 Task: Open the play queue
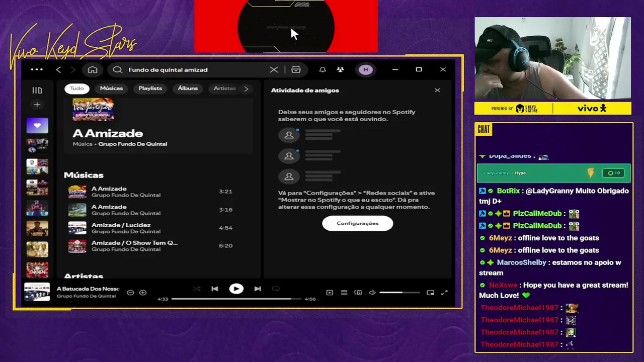click(x=344, y=293)
